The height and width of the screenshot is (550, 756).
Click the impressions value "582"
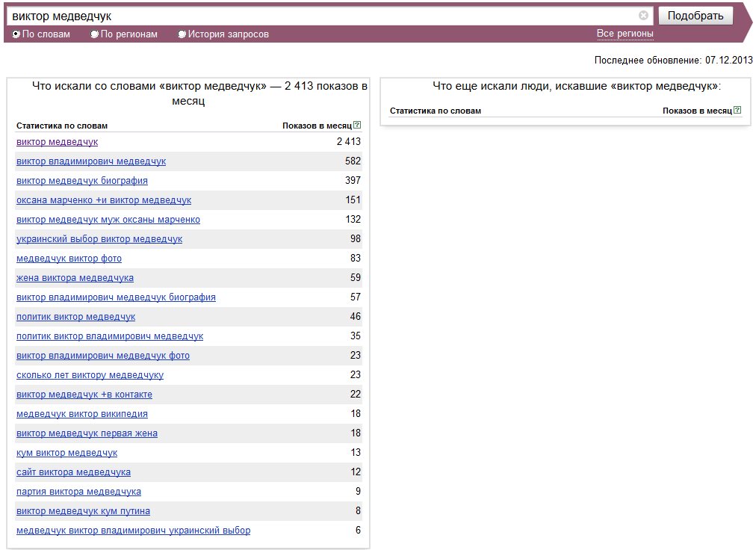353,161
